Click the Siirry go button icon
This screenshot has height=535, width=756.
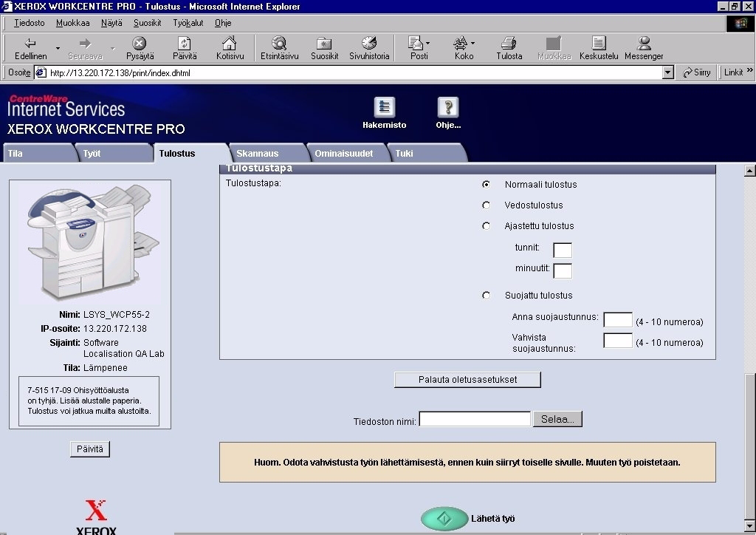pos(687,72)
